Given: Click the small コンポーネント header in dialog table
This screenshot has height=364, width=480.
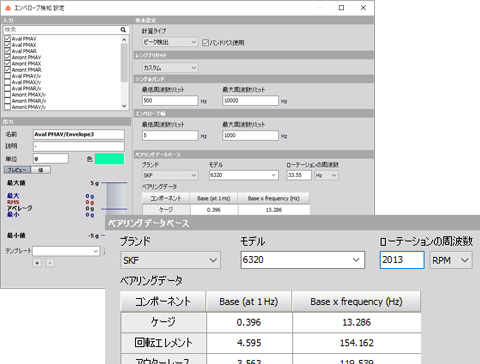Looking at the screenshot, I should tap(166, 198).
